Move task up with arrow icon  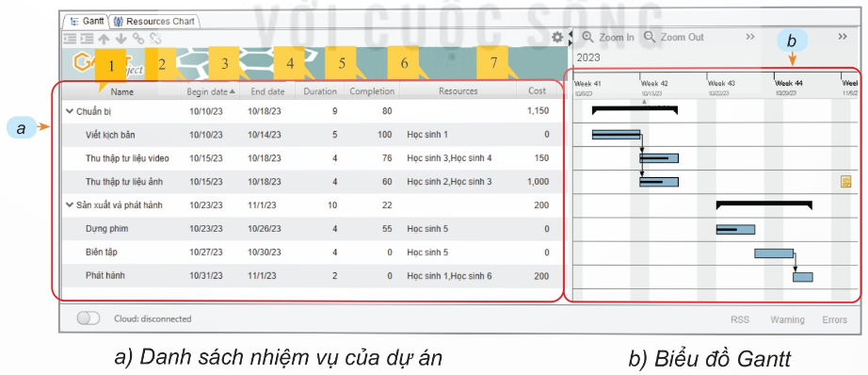point(104,39)
